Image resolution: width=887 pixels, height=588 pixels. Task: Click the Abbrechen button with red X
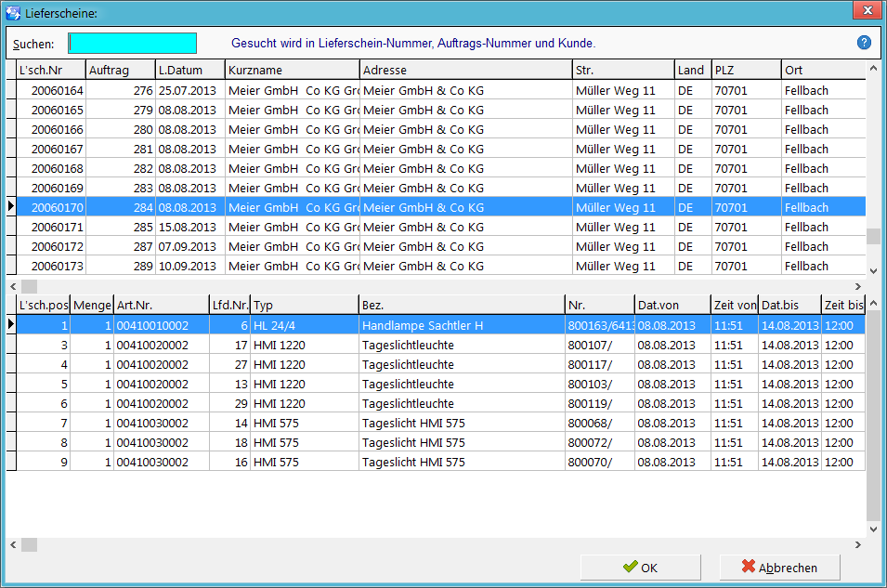pyautogui.click(x=779, y=567)
